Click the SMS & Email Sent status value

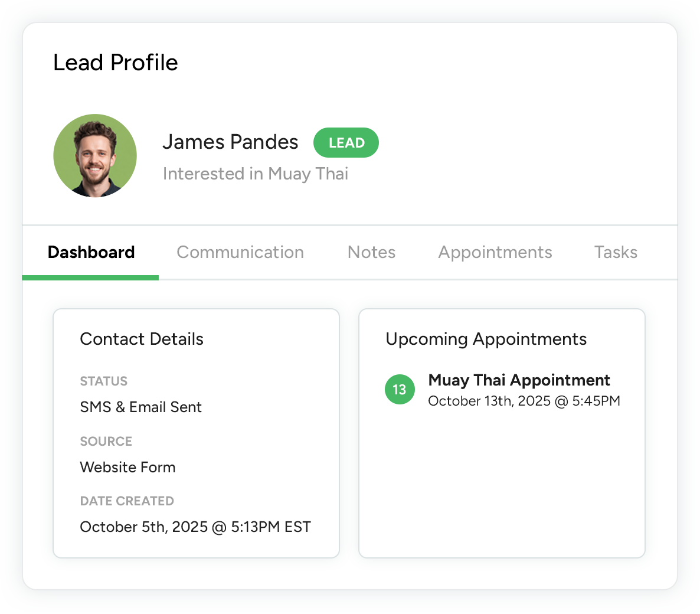tap(140, 407)
